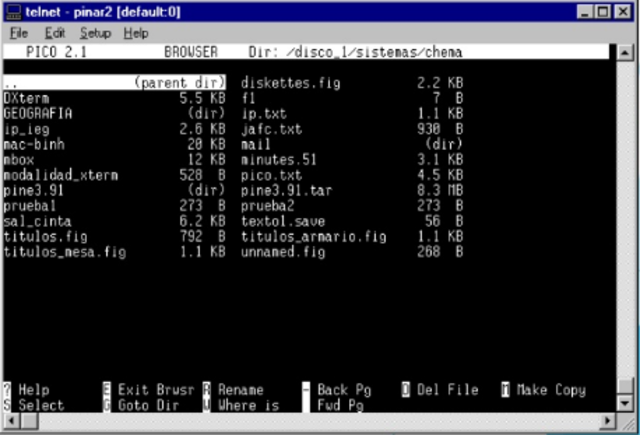Select the titulos_armario.fig file entry
Image resolution: width=640 pixels, height=435 pixels.
(352, 237)
